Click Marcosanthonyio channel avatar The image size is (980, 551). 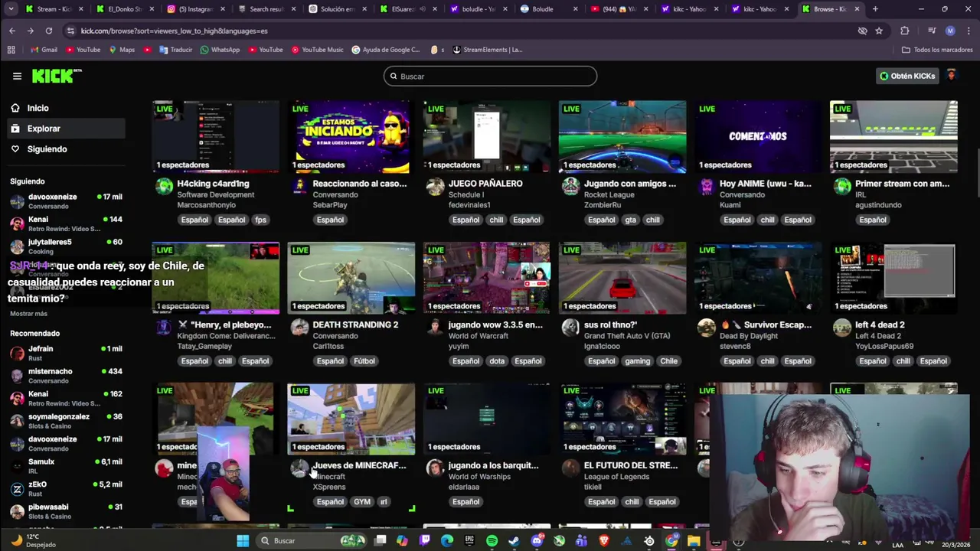tap(164, 187)
